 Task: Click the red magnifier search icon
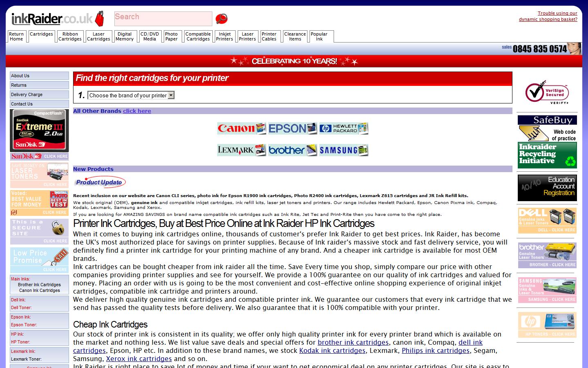(221, 19)
